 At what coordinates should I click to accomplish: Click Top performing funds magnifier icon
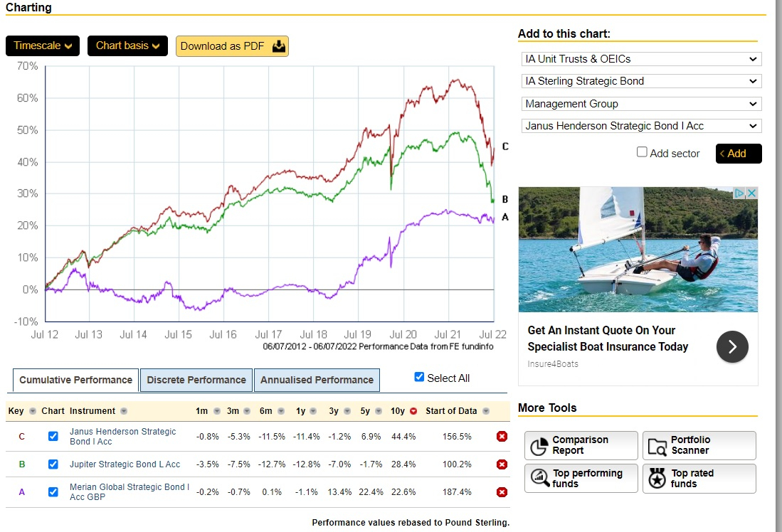(539, 479)
